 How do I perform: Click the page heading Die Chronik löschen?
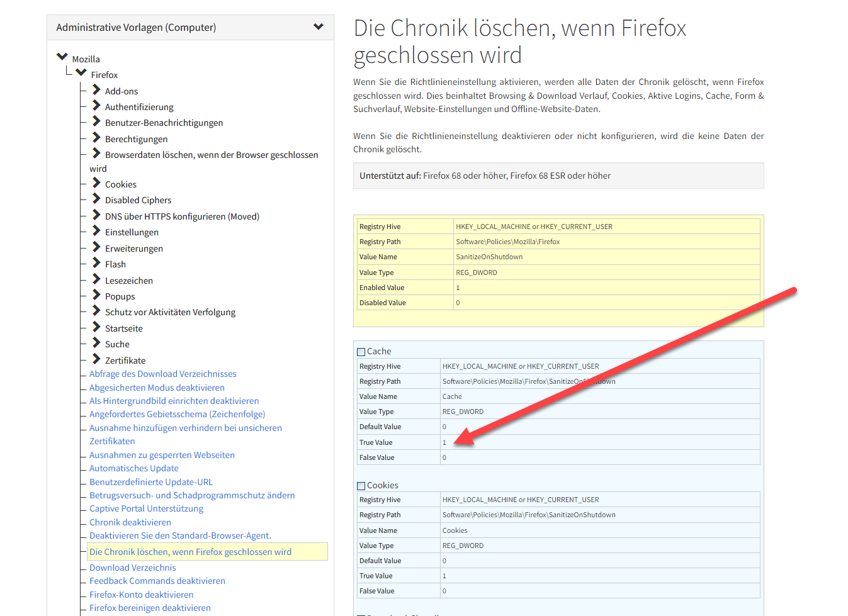(520, 42)
